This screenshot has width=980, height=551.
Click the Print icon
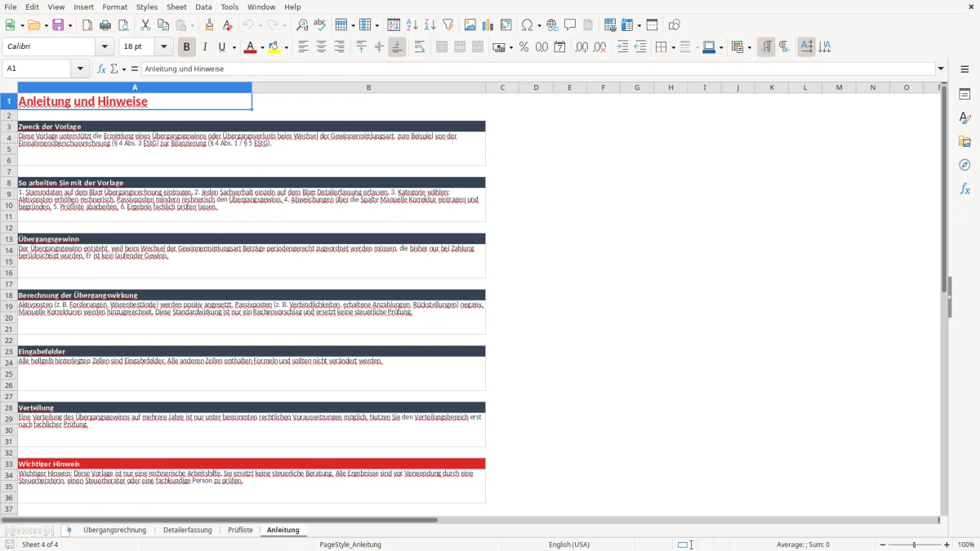tap(105, 25)
